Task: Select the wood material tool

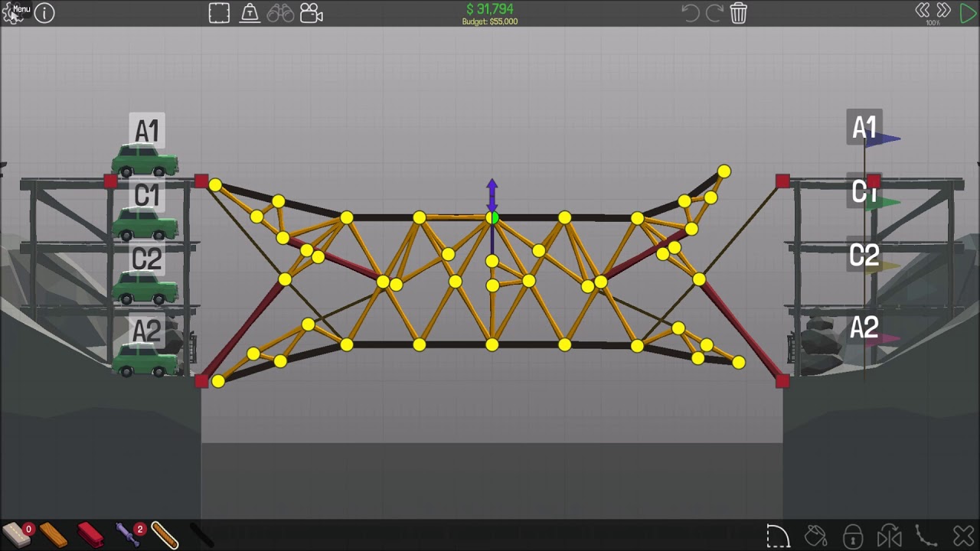Action: tap(54, 535)
